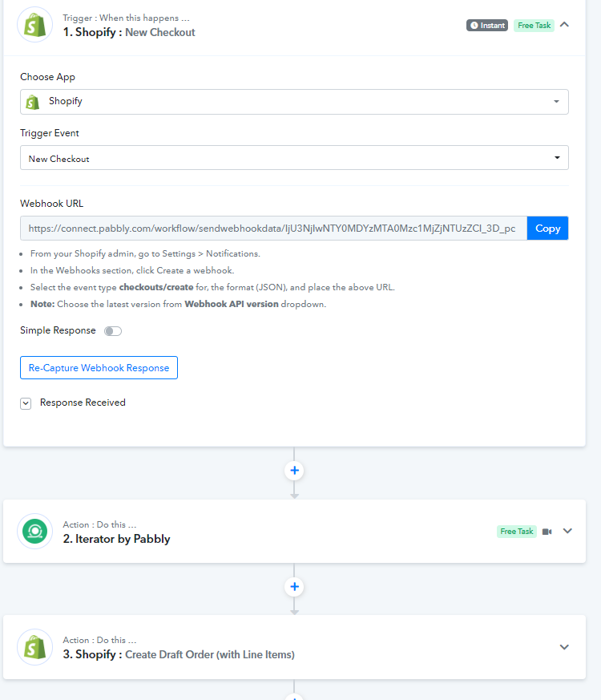Viewport: 601px width, 700px height.
Task: Click the Shopify icon in step 3
Action: coord(34,647)
